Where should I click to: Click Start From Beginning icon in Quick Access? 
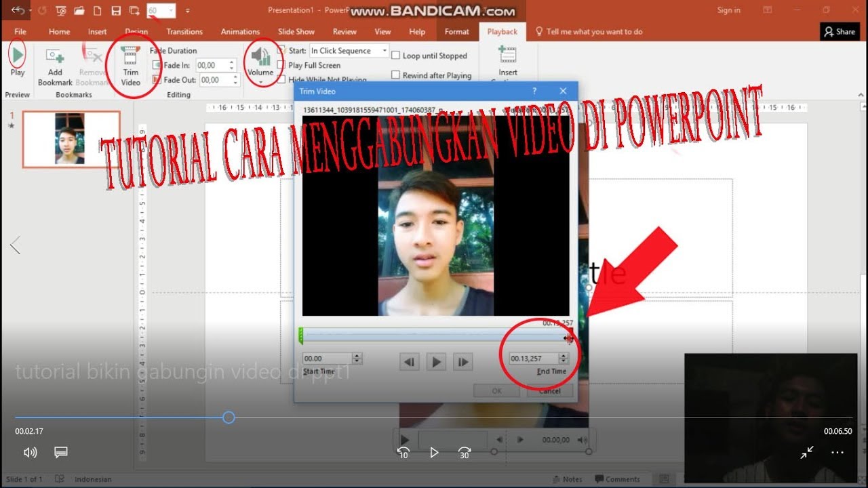pos(61,11)
